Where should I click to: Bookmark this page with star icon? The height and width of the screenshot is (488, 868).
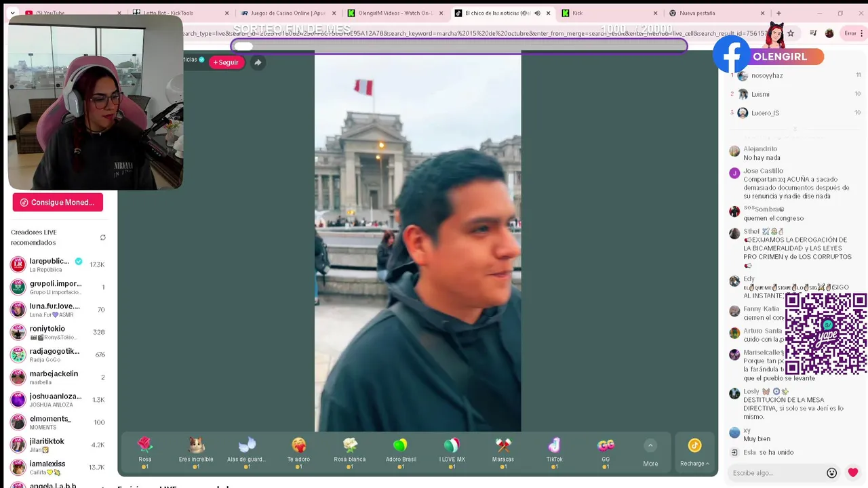[x=791, y=33]
